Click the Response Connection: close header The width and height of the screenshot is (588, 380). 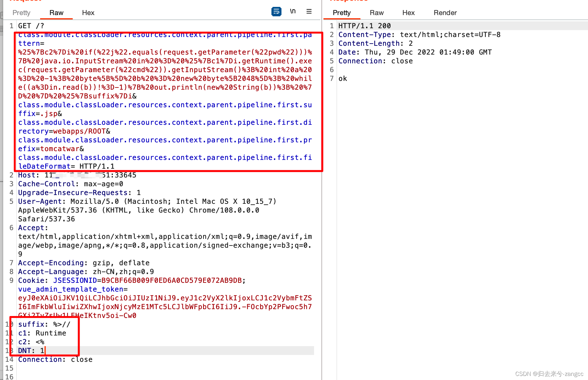(375, 61)
